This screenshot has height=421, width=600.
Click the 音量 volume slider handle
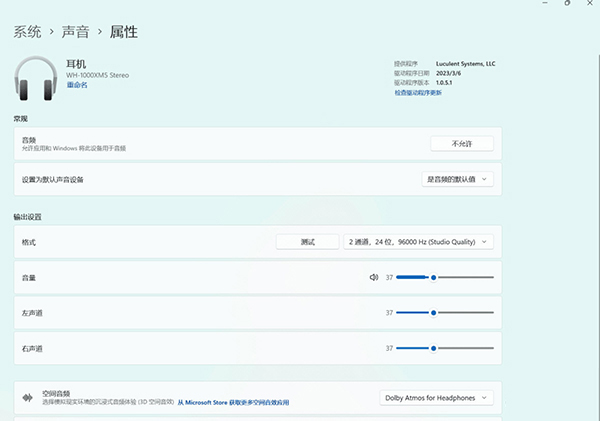tap(433, 277)
